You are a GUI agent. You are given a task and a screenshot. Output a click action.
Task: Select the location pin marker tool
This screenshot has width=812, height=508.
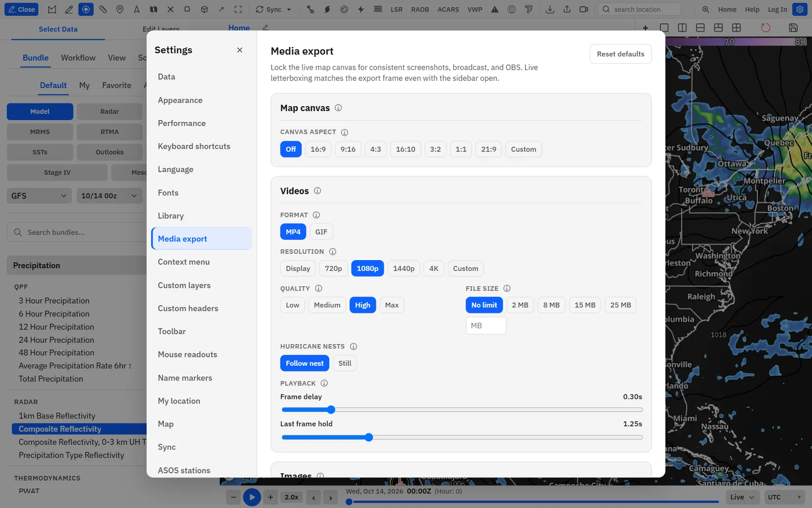[120, 9]
